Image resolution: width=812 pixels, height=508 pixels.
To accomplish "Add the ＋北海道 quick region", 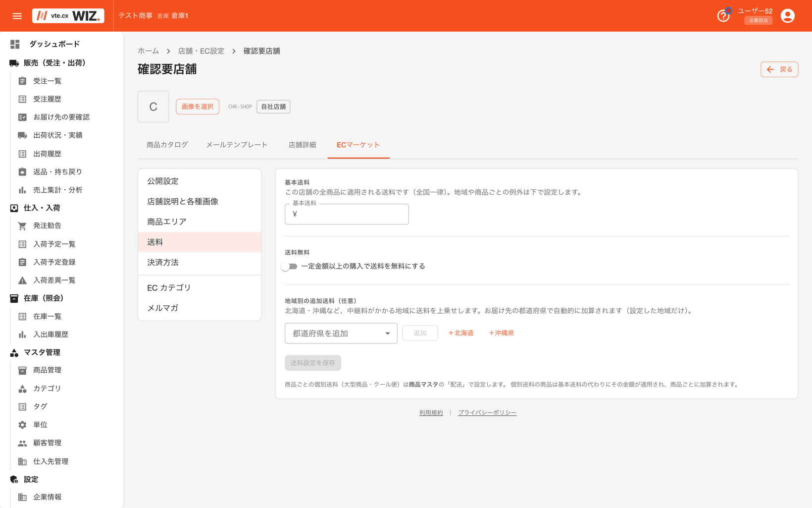I will coord(461,333).
